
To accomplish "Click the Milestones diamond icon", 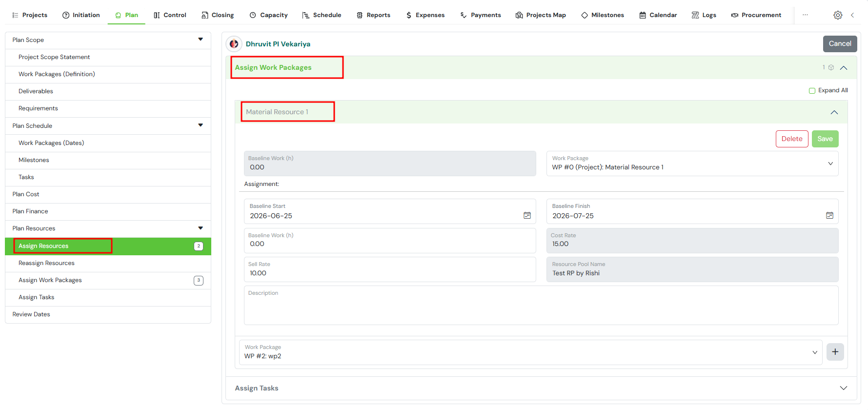I will (585, 15).
